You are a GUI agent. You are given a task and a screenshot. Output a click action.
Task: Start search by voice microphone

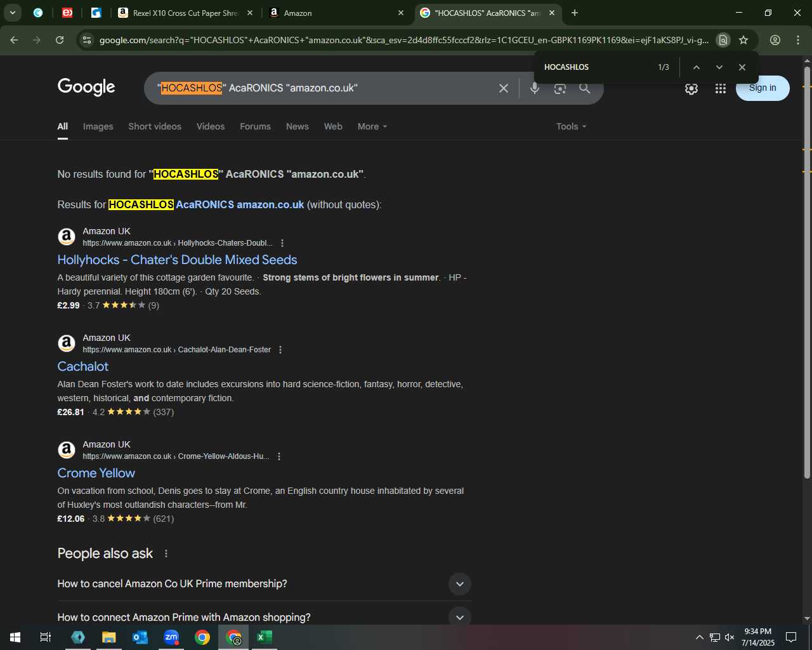pos(535,88)
